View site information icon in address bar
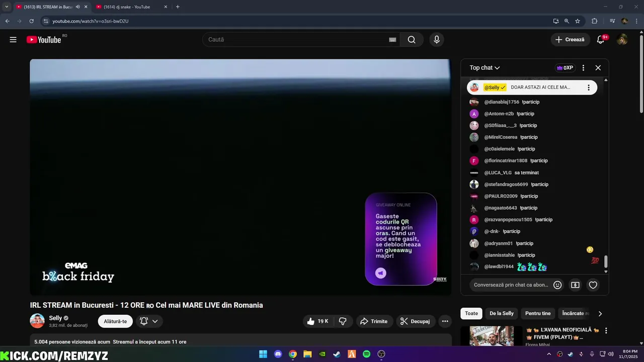 (46, 21)
